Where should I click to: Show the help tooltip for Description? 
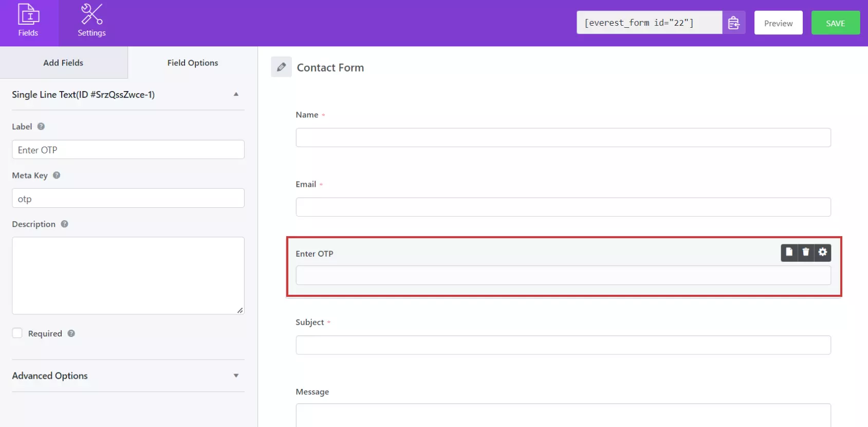pyautogui.click(x=64, y=224)
